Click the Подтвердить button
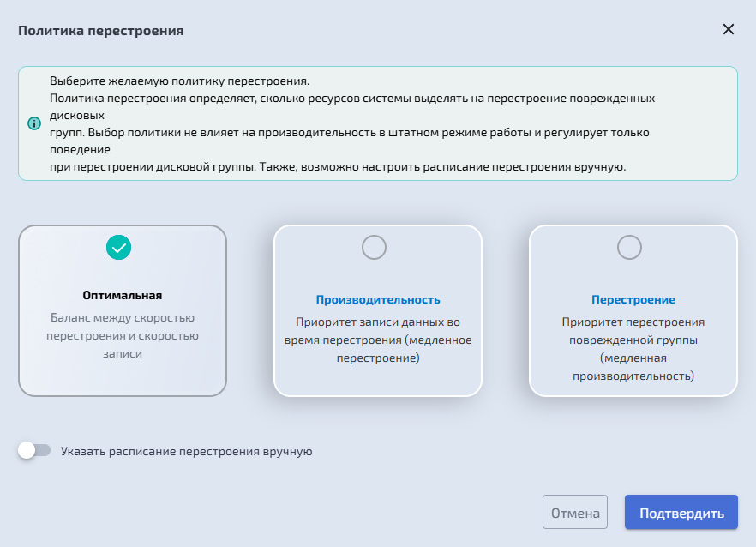The height and width of the screenshot is (547, 756). tap(681, 512)
